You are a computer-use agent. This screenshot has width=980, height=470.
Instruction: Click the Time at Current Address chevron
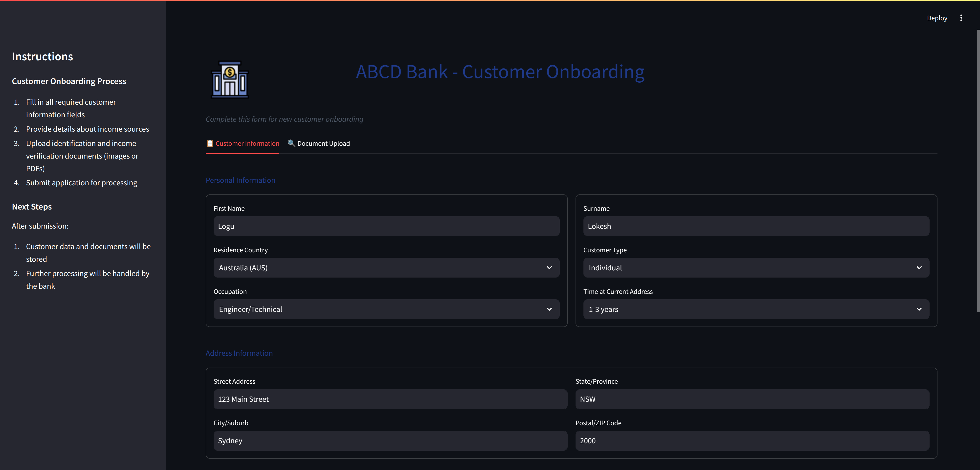tap(919, 309)
